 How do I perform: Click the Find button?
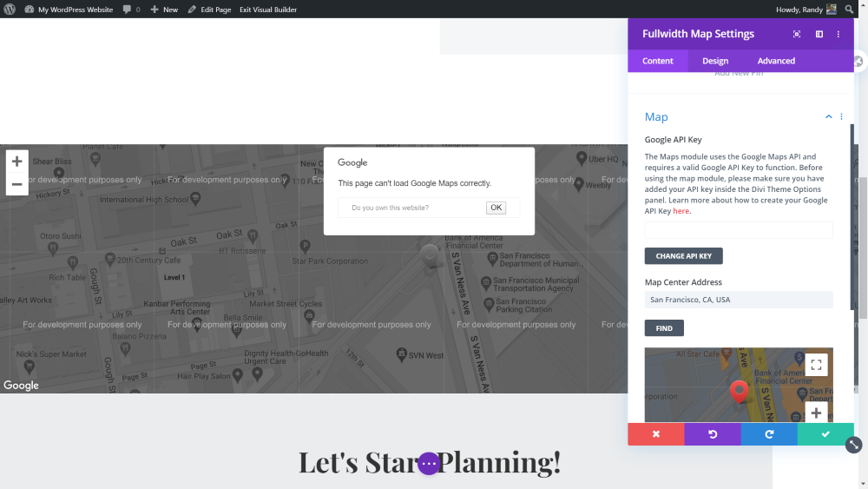click(664, 327)
